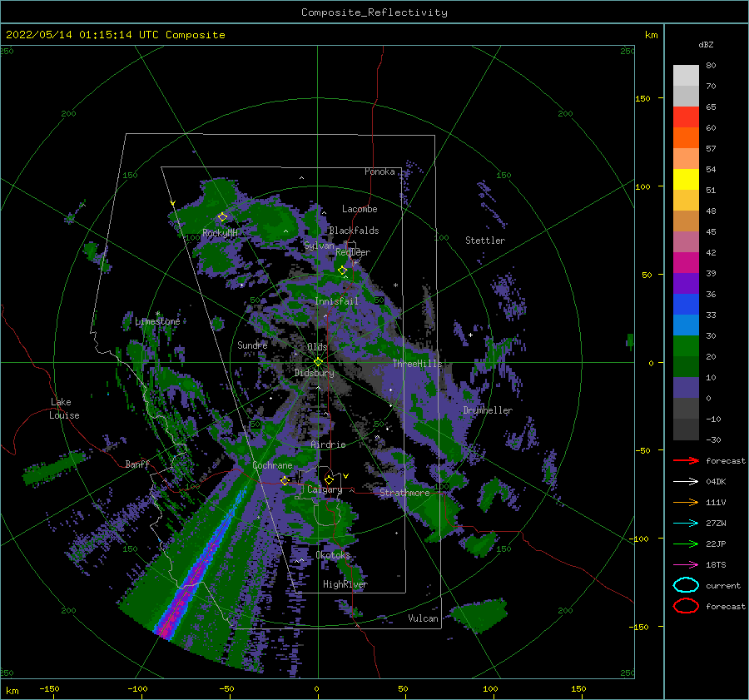Select the Airdrie label
Viewport: 749px width, 700px height.
pos(328,444)
